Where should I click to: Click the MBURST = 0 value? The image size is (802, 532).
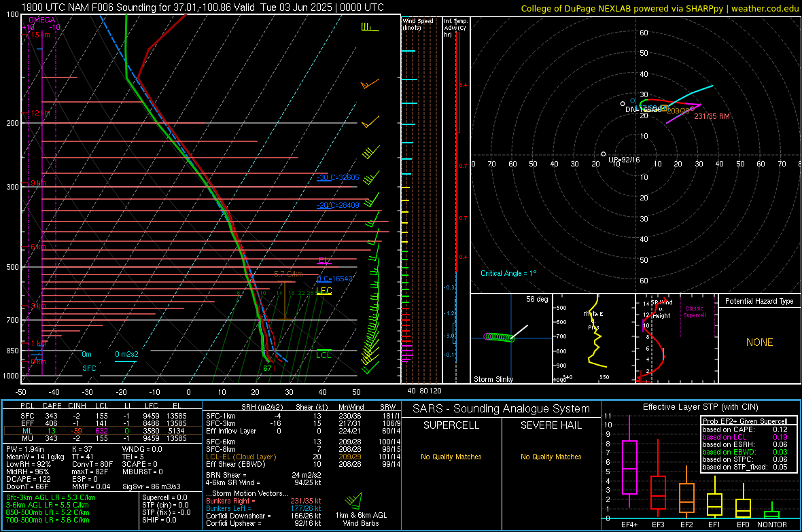click(143, 472)
